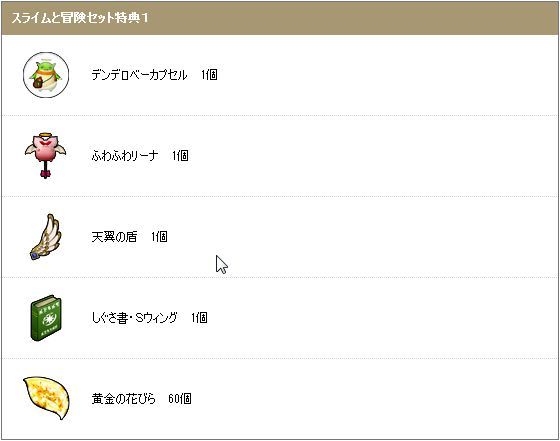Click the 1個 quantity beside デンデロベーカプセル
The image size is (560, 441).
point(209,75)
